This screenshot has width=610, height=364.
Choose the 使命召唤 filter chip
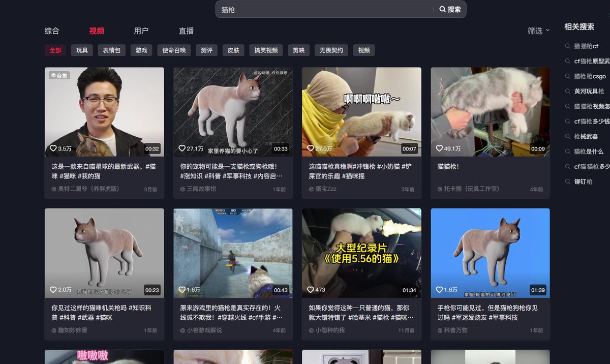click(174, 50)
